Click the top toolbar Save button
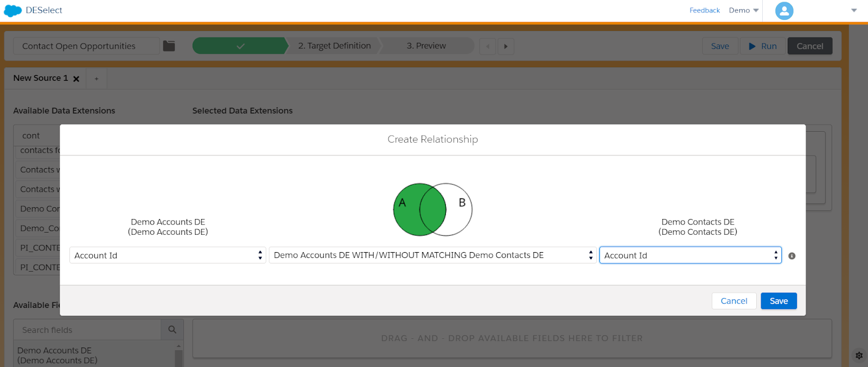 tap(720, 46)
